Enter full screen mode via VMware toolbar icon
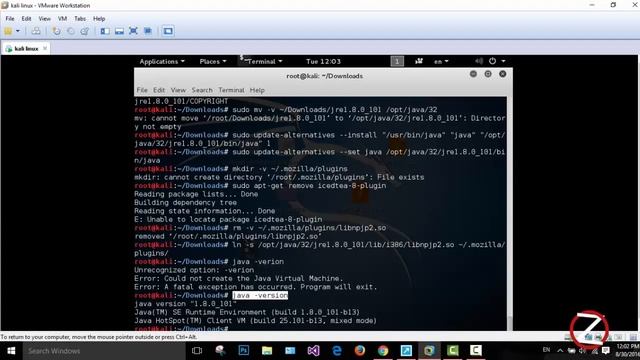The image size is (640, 360). pos(133,31)
